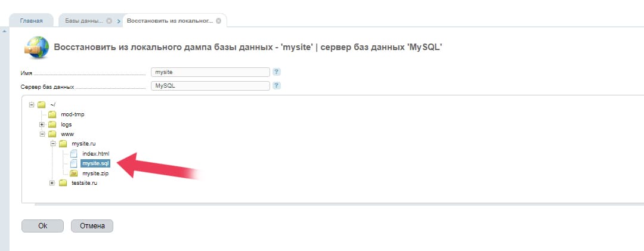644x251 pixels.
Task: Close the Базы данны... tab
Action: [x=109, y=21]
